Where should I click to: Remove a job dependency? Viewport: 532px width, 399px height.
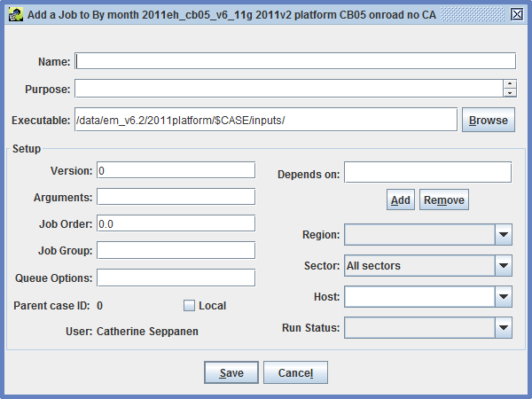tap(444, 199)
